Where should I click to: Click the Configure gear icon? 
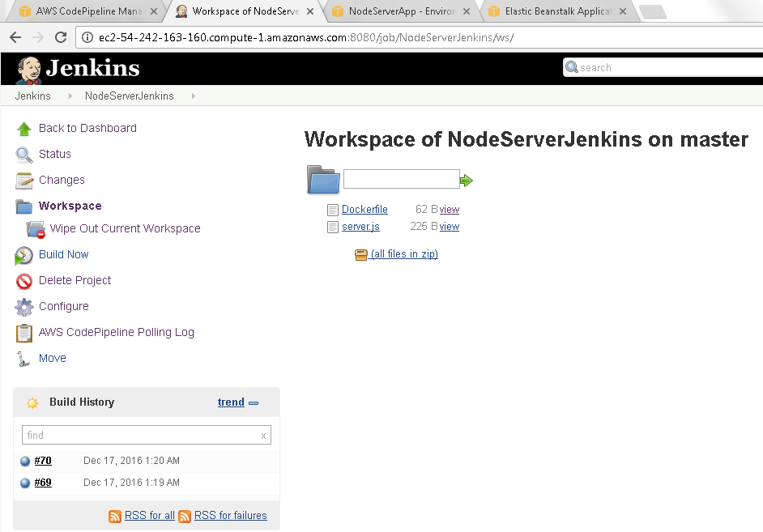(23, 307)
